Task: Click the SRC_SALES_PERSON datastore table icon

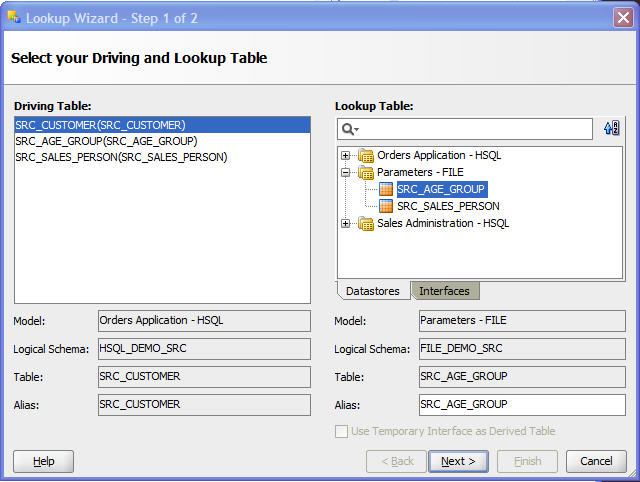Action: click(386, 206)
